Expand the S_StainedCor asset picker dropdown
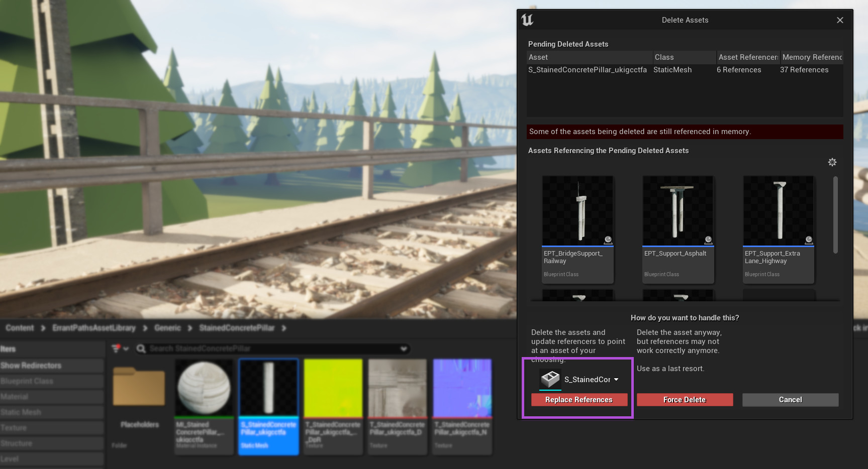Viewport: 868px width, 469px height. pos(616,380)
